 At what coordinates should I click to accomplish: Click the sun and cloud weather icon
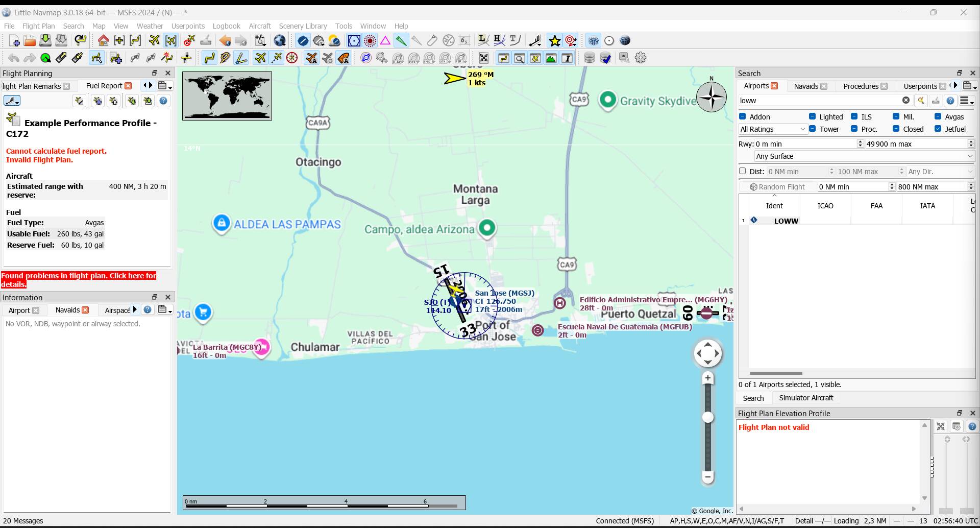pyautogui.click(x=334, y=41)
